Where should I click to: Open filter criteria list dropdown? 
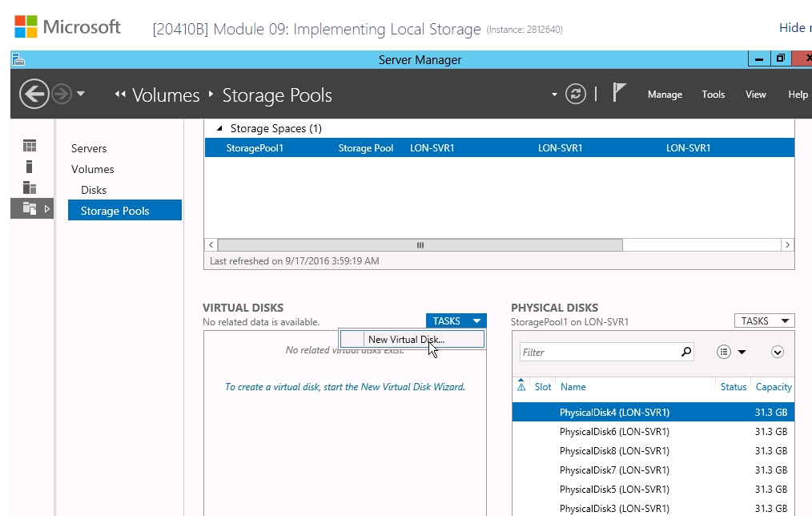click(731, 352)
